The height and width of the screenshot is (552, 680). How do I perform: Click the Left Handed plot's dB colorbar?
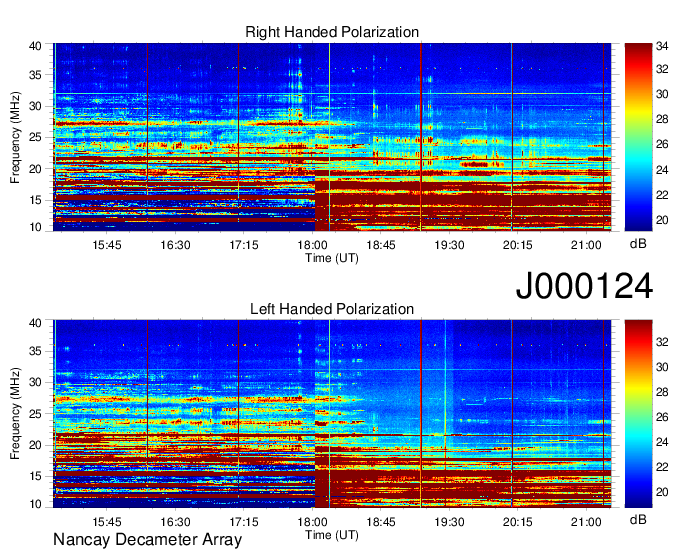(638, 414)
